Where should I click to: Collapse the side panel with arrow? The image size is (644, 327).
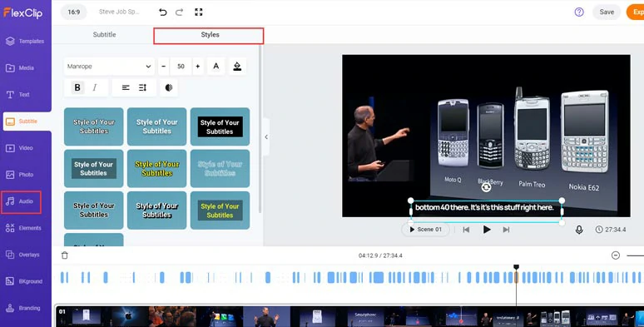(266, 136)
